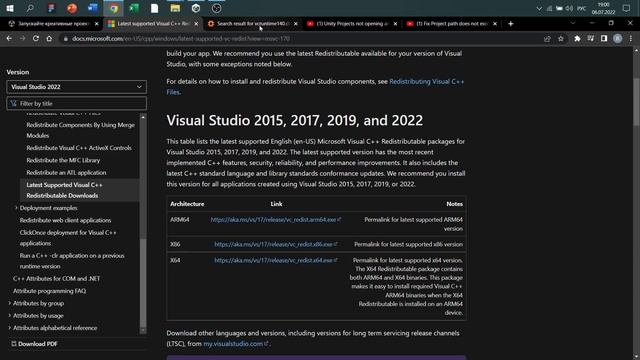This screenshot has width=640, height=360.
Task: Switch the keyboard language indicator
Action: [582, 8]
